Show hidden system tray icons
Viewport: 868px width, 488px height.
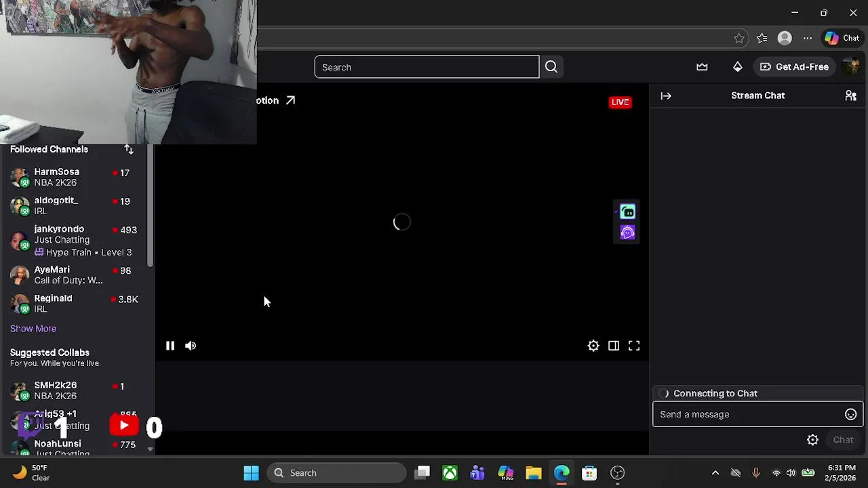click(715, 473)
